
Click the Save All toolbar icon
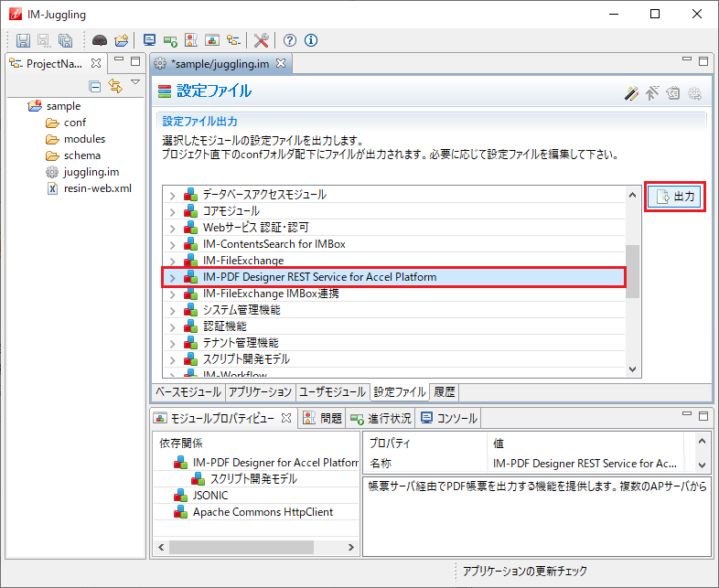pos(66,40)
